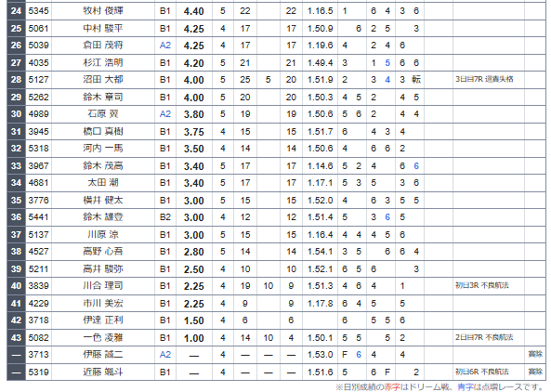The width and height of the screenshot is (551, 392).
Task: Click blue result 6 in 伊藤 誠二 row
Action: tap(359, 355)
